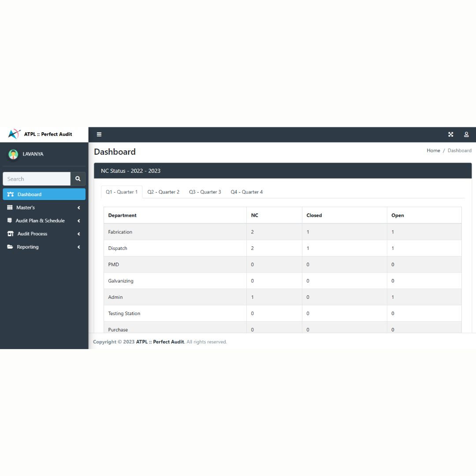This screenshot has height=476, width=476.
Task: Click the Home breadcrumb link
Action: coord(433,150)
